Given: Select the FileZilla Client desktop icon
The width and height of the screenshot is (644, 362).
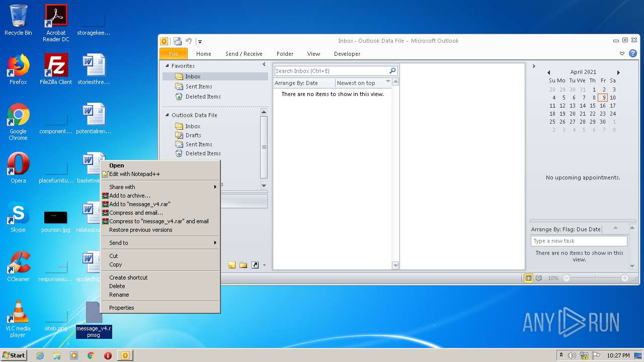Looking at the screenshot, I should [x=56, y=69].
